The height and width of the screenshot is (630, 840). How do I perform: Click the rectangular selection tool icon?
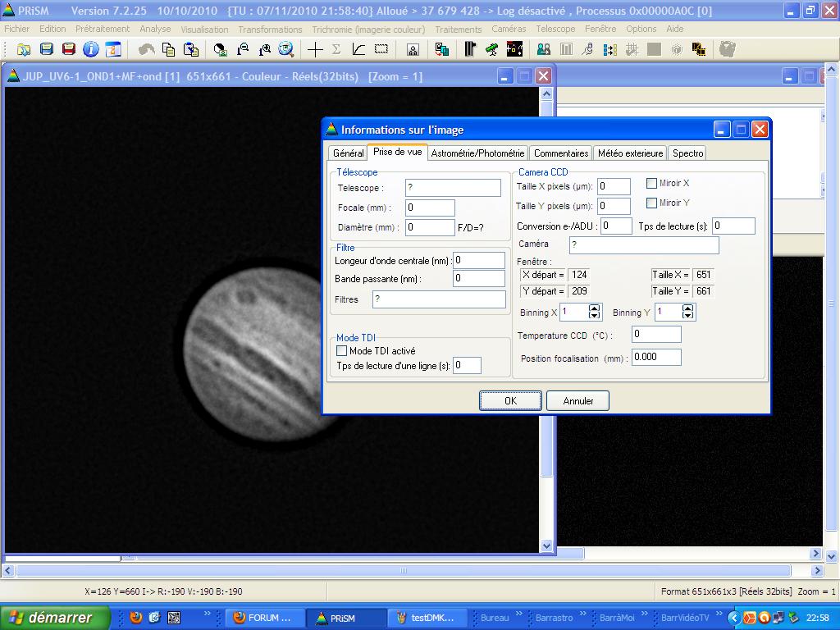[x=381, y=50]
